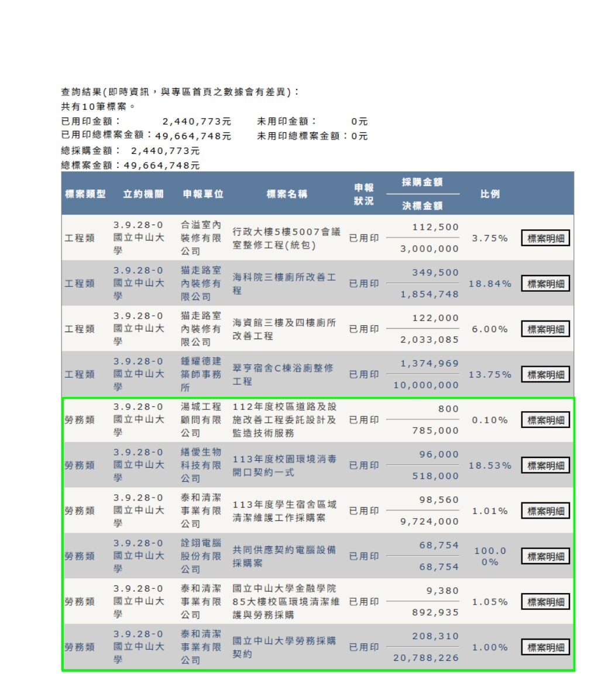Click the 申報狀況 column header
Viewport: 615px width, 700px height.
[x=363, y=194]
